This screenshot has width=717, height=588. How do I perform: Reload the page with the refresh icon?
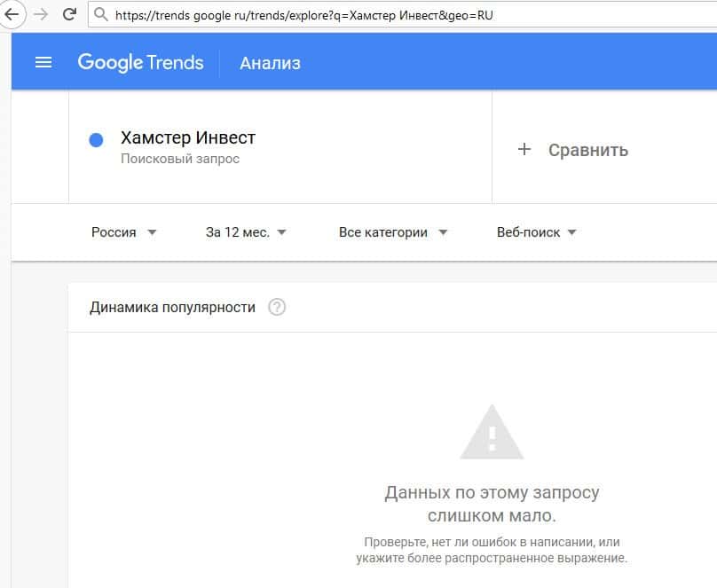tap(69, 15)
